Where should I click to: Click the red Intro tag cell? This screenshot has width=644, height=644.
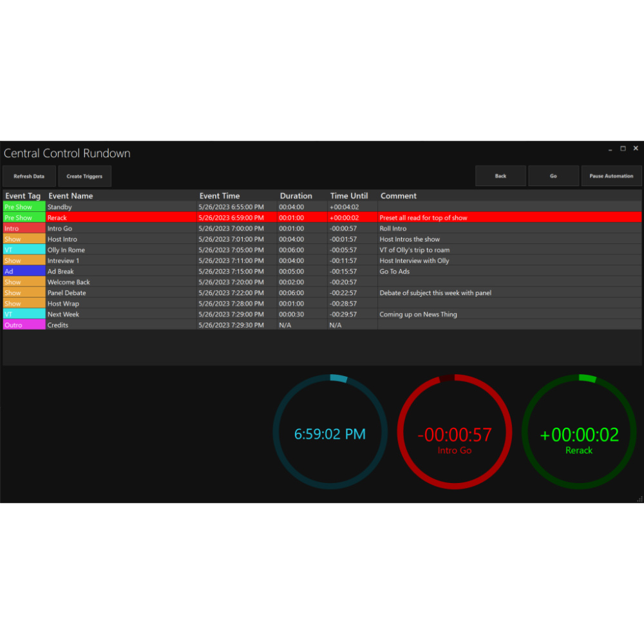(24, 229)
